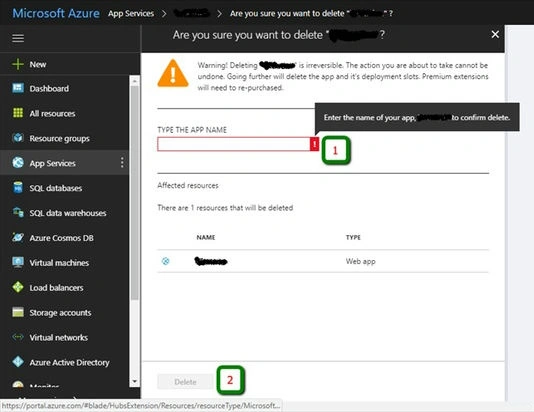The height and width of the screenshot is (412, 534).
Task: Click the Delete button
Action: (185, 382)
